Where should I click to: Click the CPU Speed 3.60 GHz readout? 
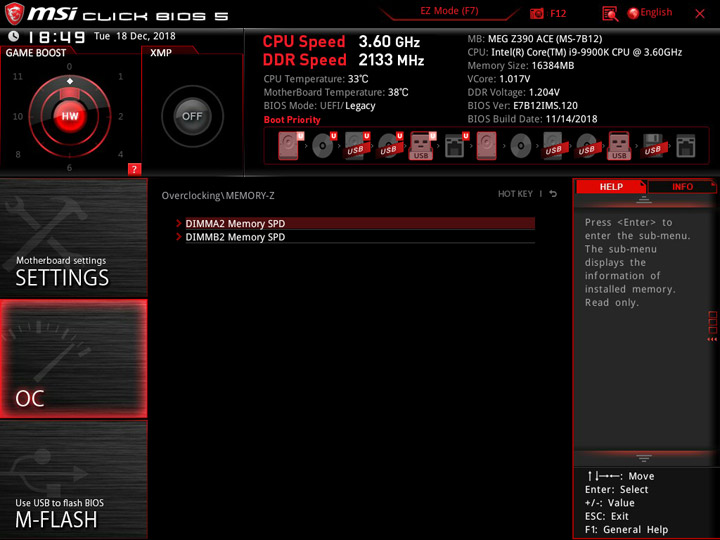341,42
